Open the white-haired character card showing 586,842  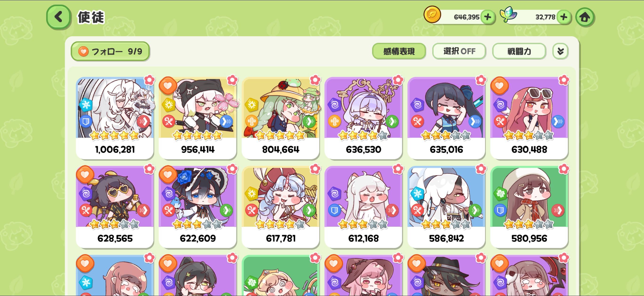coord(446,207)
